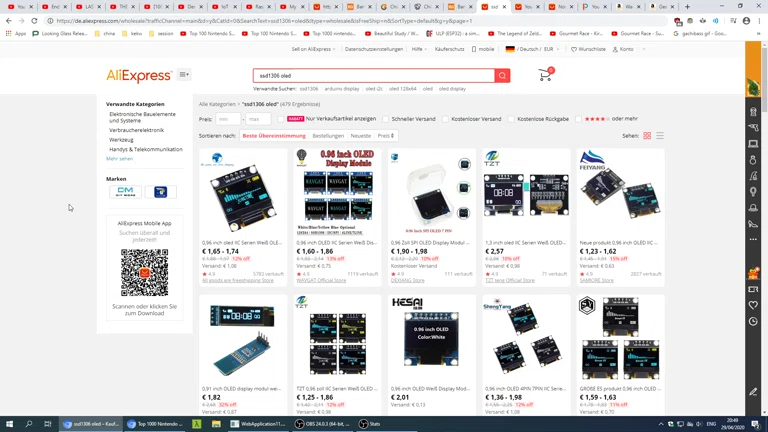Check the Schneller Versand filter
Viewport: 768px width, 432px height.
pos(386,119)
